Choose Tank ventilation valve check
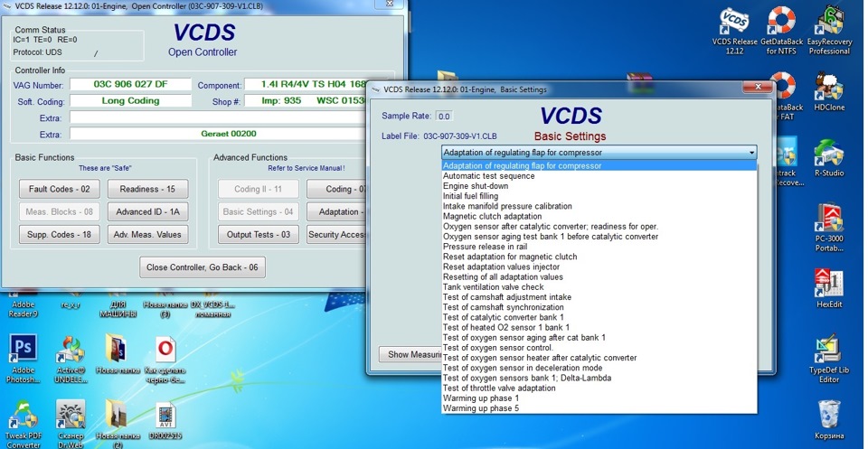 point(599,287)
